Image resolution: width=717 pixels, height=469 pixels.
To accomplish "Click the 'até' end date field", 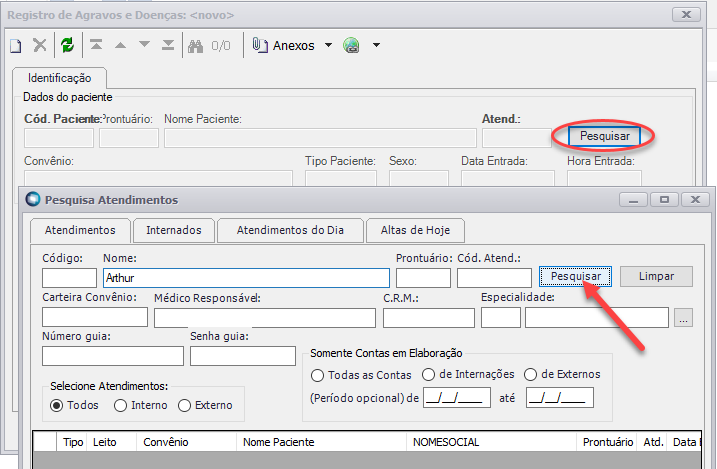I will coord(560,398).
